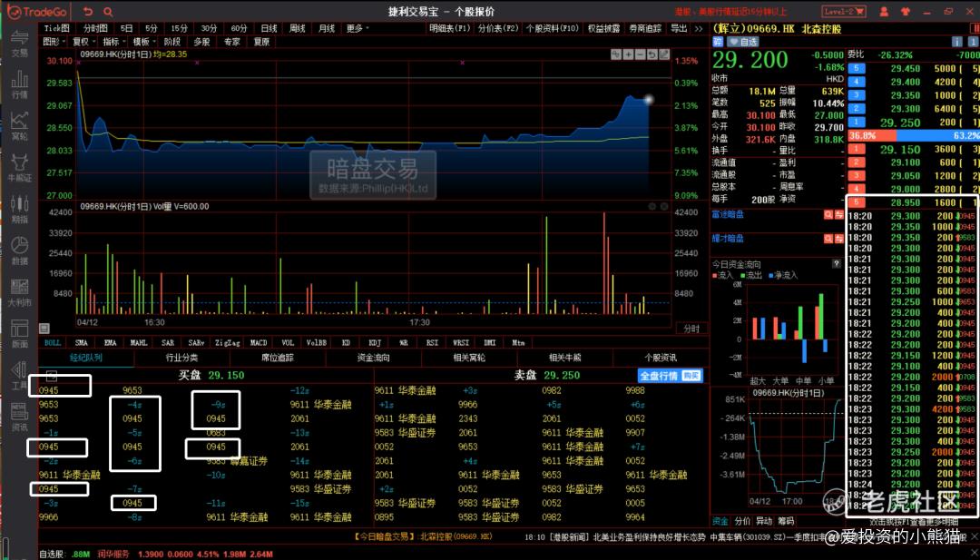Screen dimensions: 980x560
Task: Click the search icon next to 耀才暗盘
Action: (x=828, y=239)
